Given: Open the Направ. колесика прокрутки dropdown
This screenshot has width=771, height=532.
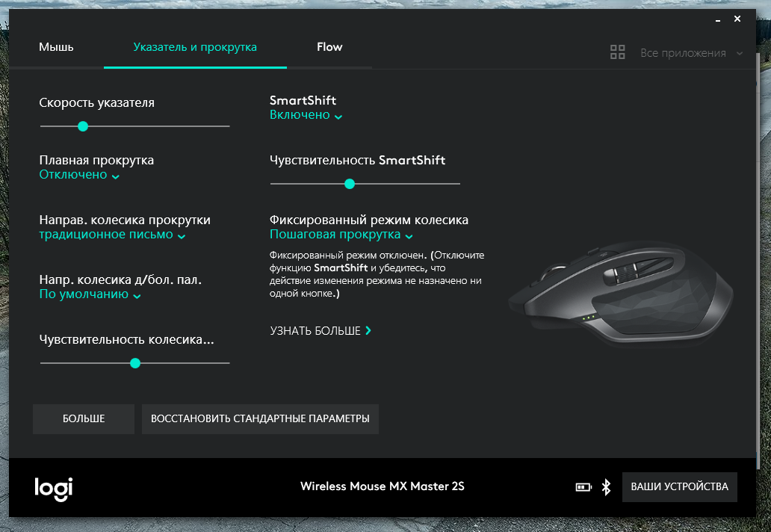Looking at the screenshot, I should coord(112,235).
